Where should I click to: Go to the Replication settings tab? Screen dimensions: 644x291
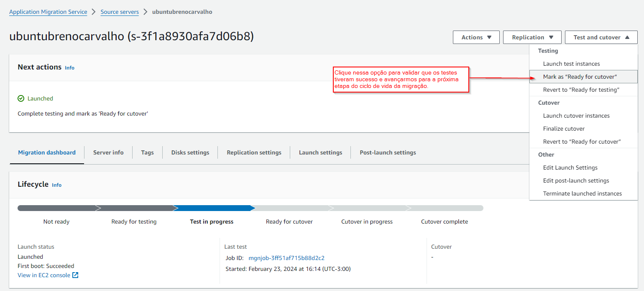(254, 152)
